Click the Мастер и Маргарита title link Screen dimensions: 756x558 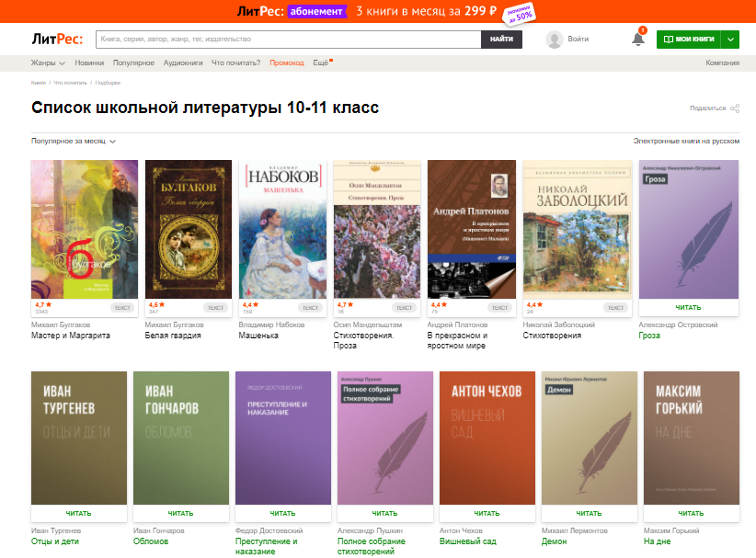71,336
